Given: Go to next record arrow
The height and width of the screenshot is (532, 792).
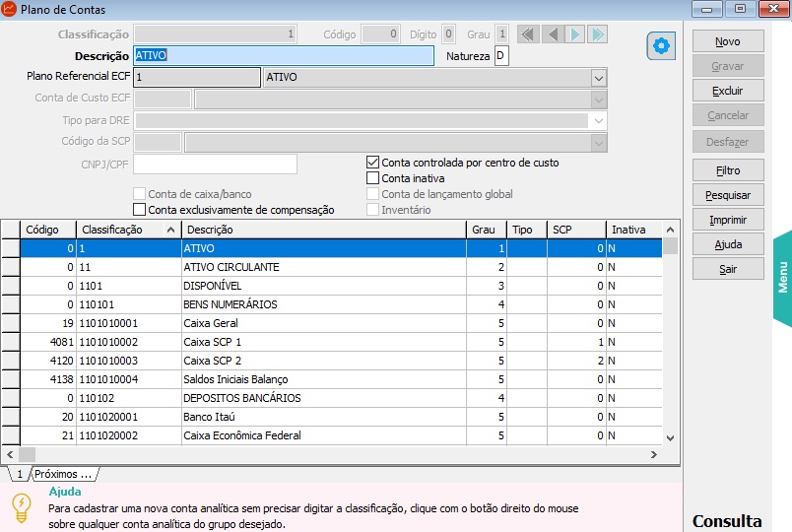Looking at the screenshot, I should 575,34.
